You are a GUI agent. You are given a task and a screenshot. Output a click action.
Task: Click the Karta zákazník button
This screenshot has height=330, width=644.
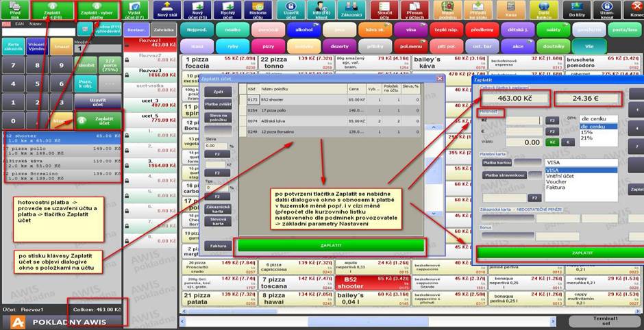point(13,47)
